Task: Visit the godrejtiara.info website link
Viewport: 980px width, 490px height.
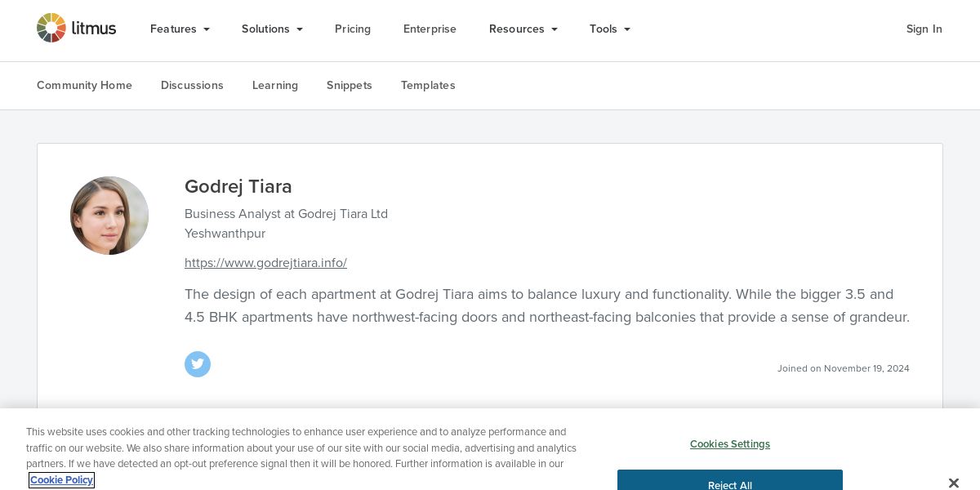Action: pyautogui.click(x=265, y=263)
